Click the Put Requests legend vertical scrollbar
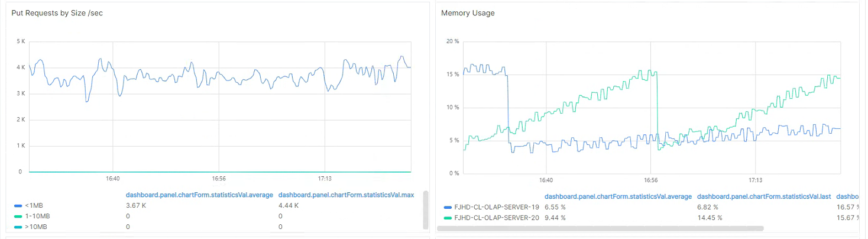The width and height of the screenshot is (868, 239). click(425, 210)
